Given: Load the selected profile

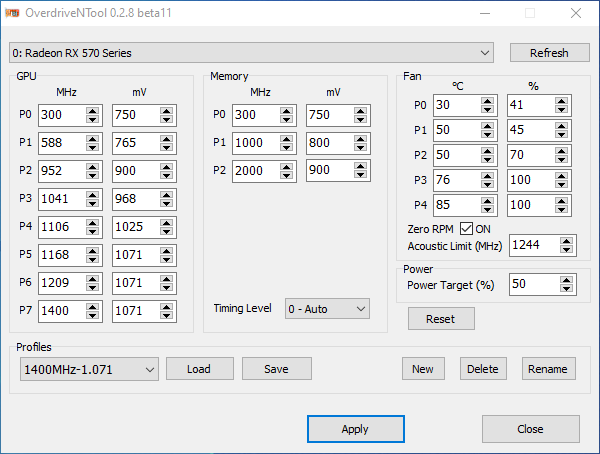Looking at the screenshot, I should 199,369.
